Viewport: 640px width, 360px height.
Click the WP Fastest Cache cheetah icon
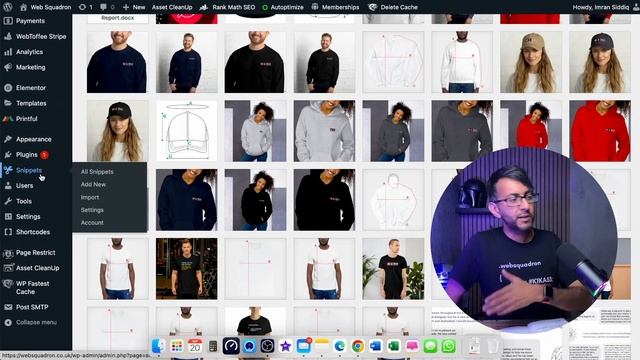[x=8, y=284]
